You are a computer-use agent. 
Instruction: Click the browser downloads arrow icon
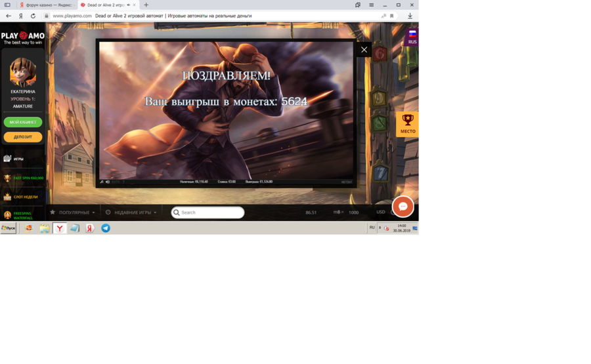pyautogui.click(x=410, y=16)
